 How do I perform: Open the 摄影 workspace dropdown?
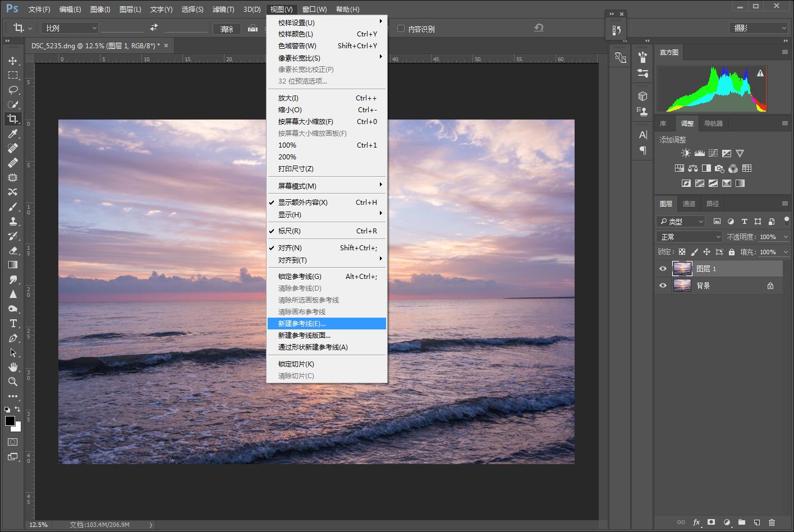[x=759, y=27]
